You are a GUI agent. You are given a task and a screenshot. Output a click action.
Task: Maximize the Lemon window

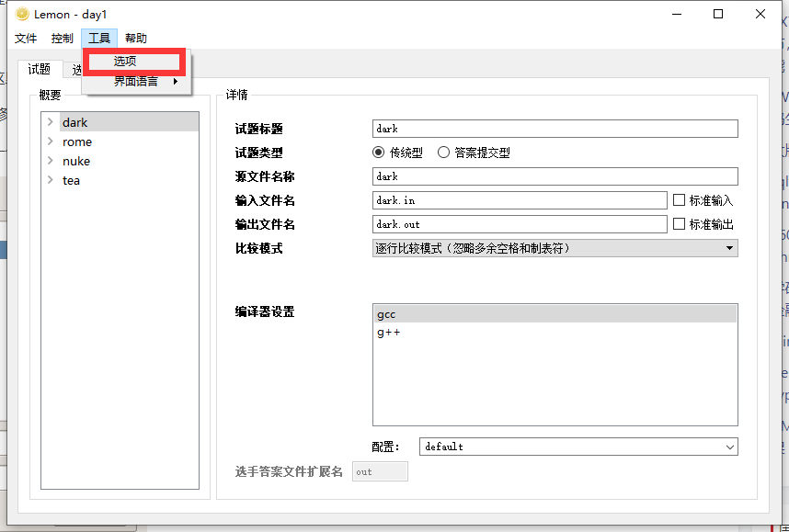(x=718, y=14)
